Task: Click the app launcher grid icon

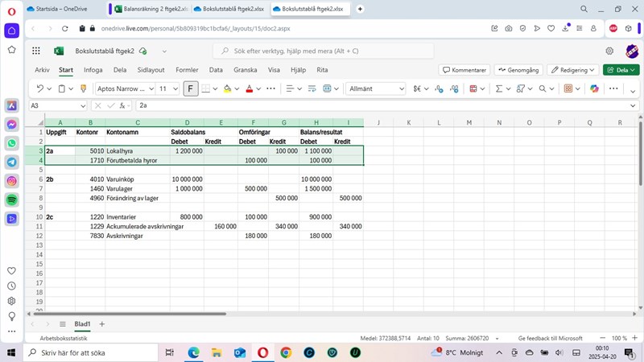Action: pos(36,51)
